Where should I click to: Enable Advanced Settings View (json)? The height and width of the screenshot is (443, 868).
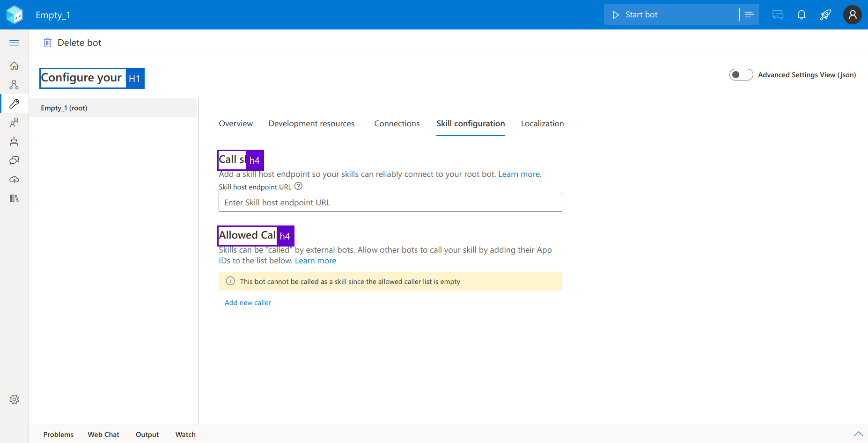[x=741, y=74]
